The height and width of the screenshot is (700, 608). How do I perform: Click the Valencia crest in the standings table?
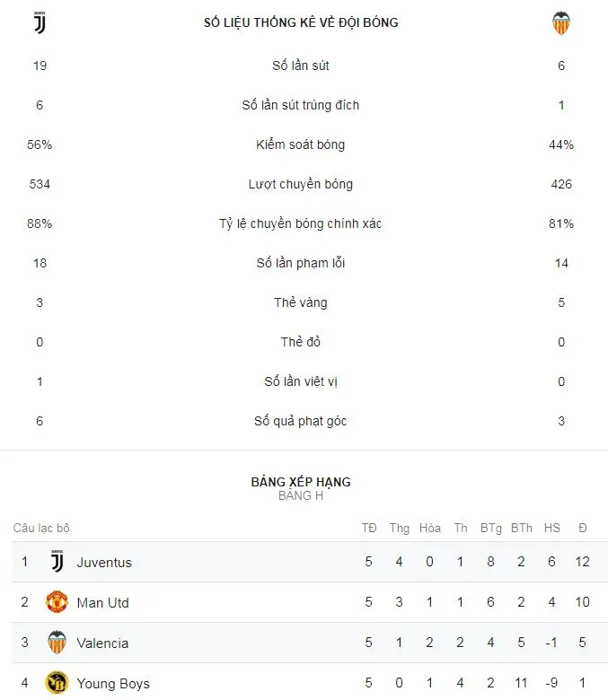57,643
